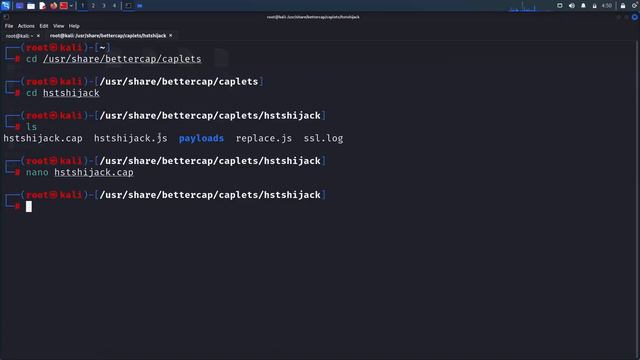Switch to workspace 3
The width and height of the screenshot is (640, 360).
coord(104,6)
